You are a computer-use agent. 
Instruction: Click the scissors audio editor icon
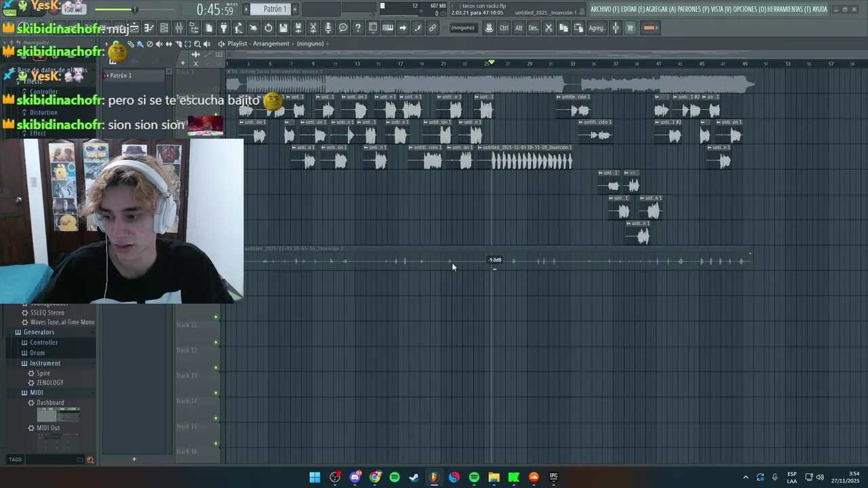[x=313, y=28]
